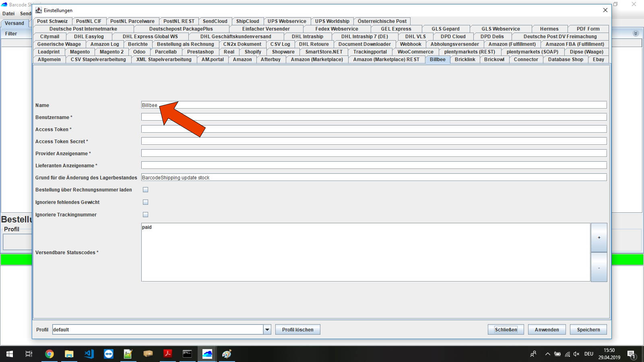
Task: Click the Anwenden button
Action: click(x=547, y=329)
